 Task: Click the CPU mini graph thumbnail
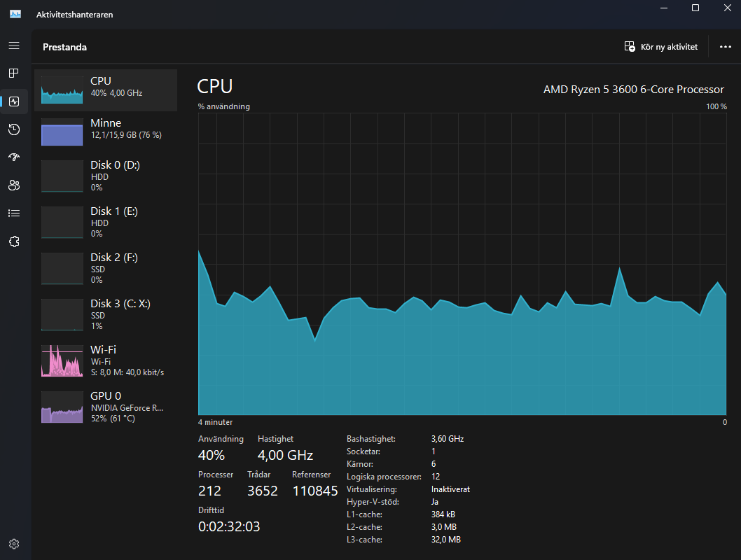click(x=62, y=90)
